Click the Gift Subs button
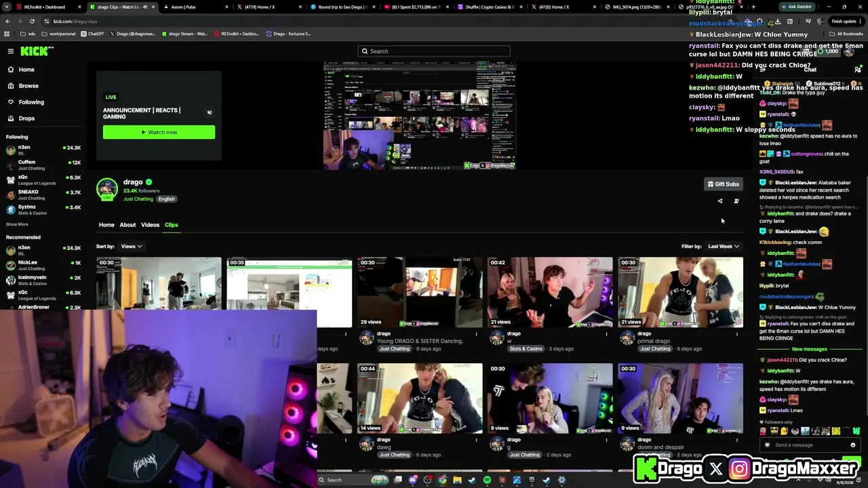The height and width of the screenshot is (488, 868). (723, 184)
